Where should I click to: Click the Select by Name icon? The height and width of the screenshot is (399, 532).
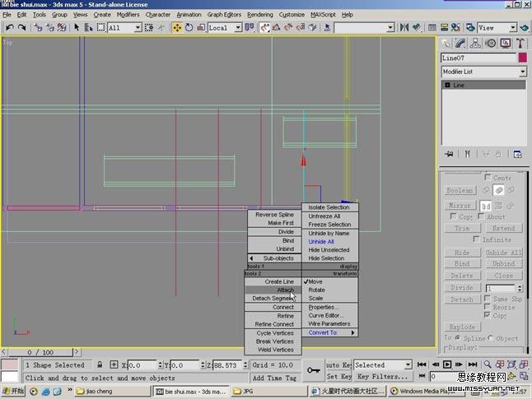point(89,27)
